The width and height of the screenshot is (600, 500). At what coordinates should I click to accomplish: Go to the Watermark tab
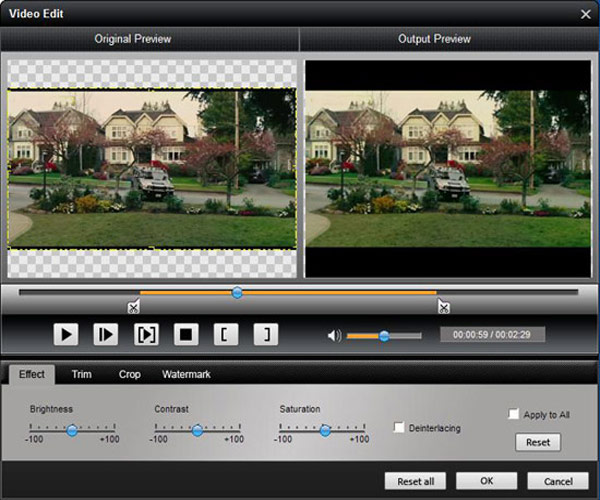[x=186, y=374]
